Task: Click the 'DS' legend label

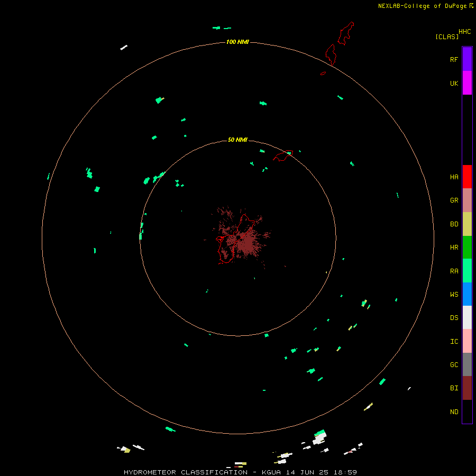Action: coord(454,318)
